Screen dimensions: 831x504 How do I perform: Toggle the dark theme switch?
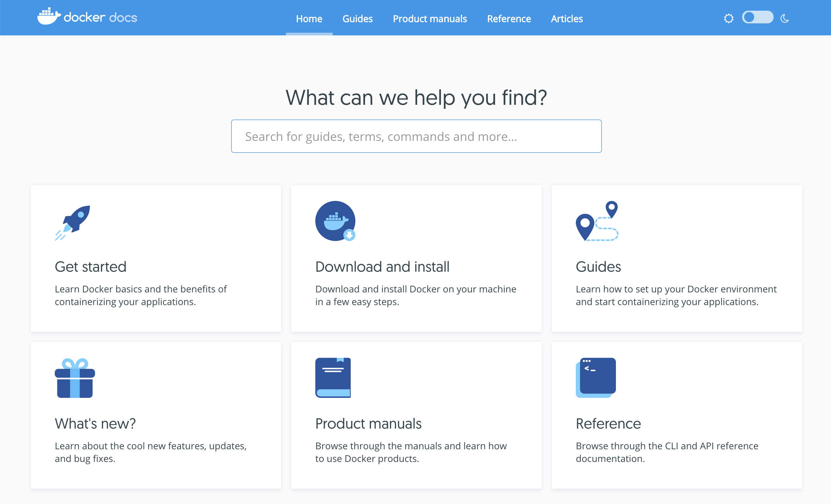pyautogui.click(x=757, y=18)
